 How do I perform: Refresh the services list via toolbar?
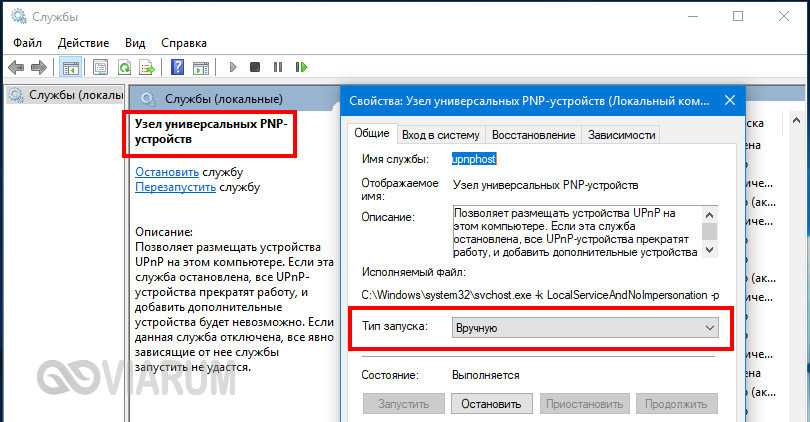pyautogui.click(x=124, y=67)
